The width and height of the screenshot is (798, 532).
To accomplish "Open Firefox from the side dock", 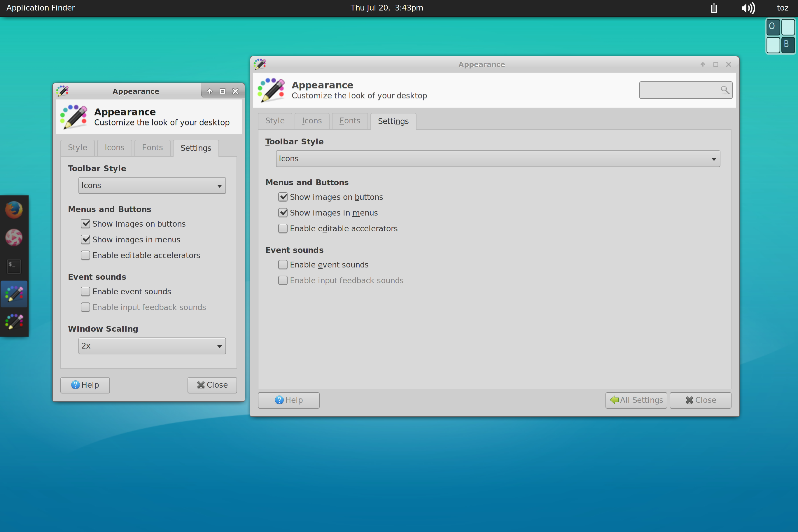I will pyautogui.click(x=14, y=210).
